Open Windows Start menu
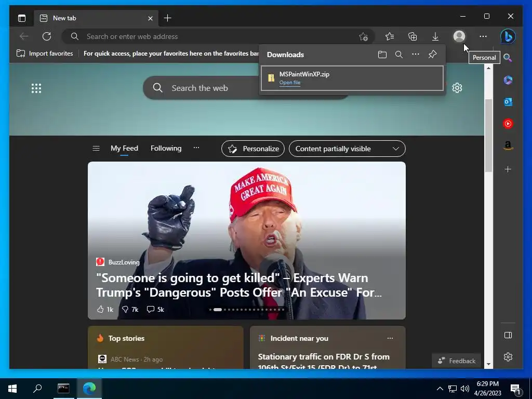Screen dimensions: 532x399 click(x=12, y=389)
